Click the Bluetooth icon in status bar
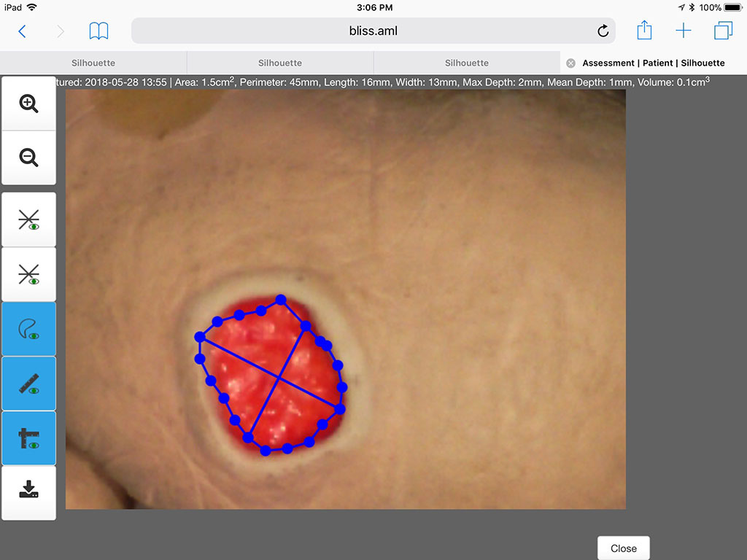This screenshot has height=560, width=747. tap(692, 7)
